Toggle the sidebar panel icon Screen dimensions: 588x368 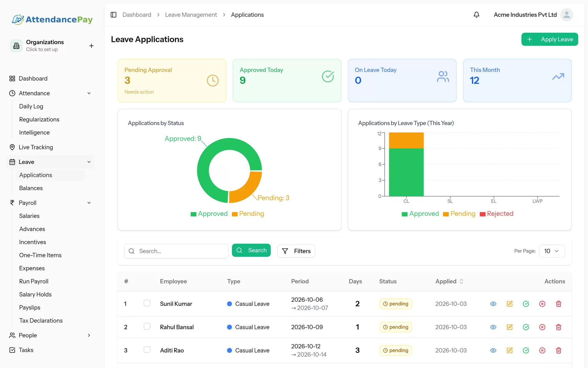[114, 15]
